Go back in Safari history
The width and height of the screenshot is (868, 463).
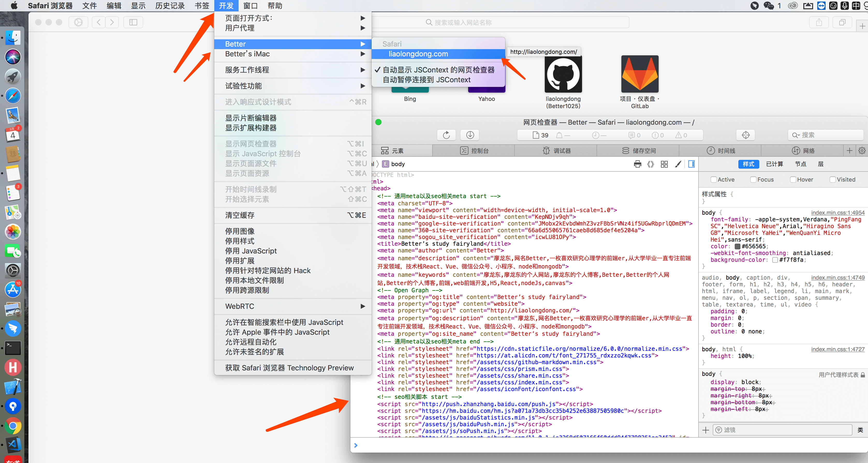(99, 22)
